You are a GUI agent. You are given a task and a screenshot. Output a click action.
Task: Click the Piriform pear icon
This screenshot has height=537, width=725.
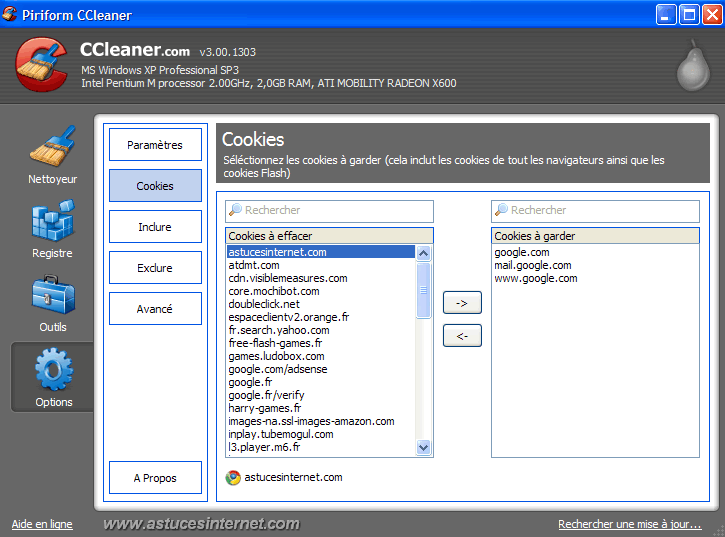tap(693, 65)
